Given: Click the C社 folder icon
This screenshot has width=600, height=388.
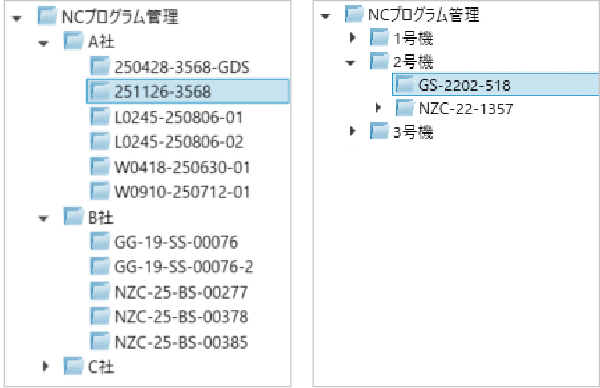Looking at the screenshot, I should point(73,366).
